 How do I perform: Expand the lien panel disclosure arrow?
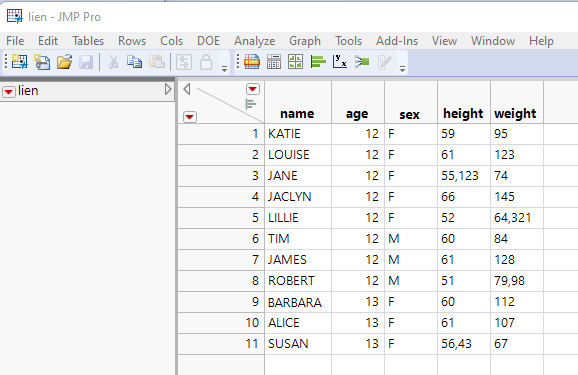click(x=168, y=89)
